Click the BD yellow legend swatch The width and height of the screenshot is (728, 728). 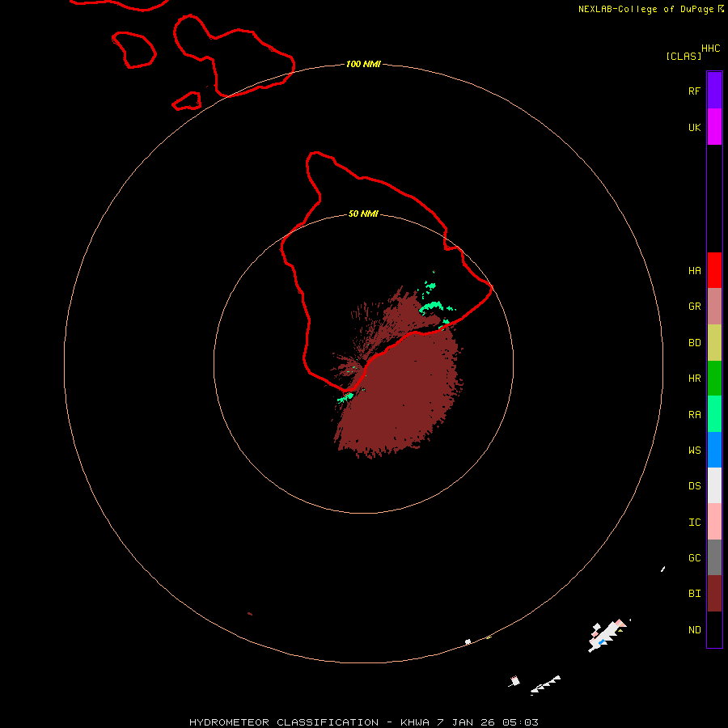[x=714, y=343]
